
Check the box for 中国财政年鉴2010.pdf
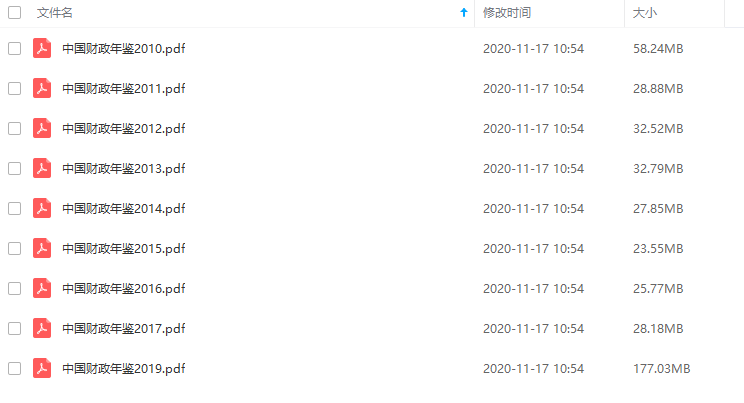click(15, 48)
